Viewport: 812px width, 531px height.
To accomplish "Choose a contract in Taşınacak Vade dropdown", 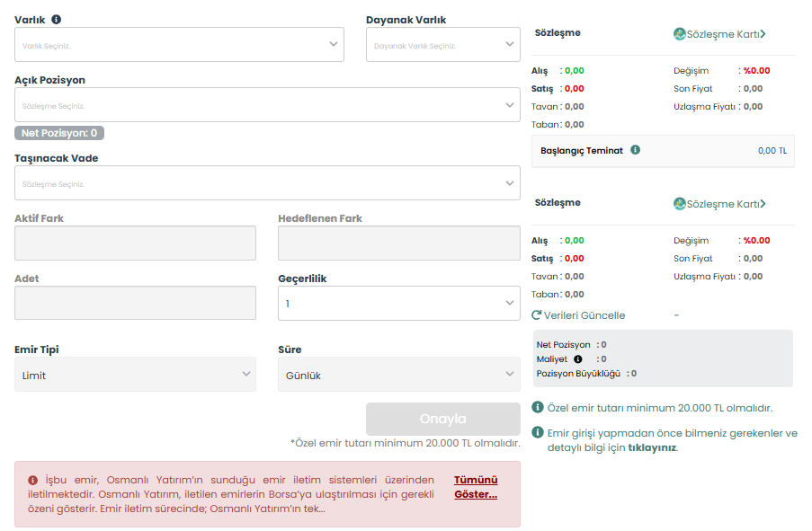I will pos(267,183).
